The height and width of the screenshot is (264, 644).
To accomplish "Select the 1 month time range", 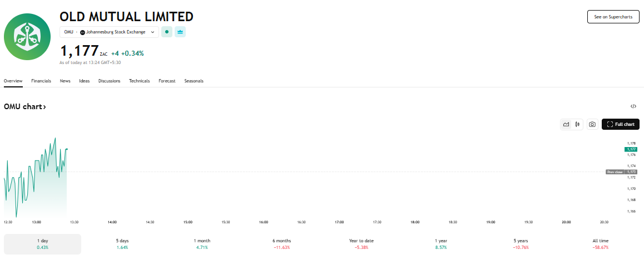I will click(202, 243).
